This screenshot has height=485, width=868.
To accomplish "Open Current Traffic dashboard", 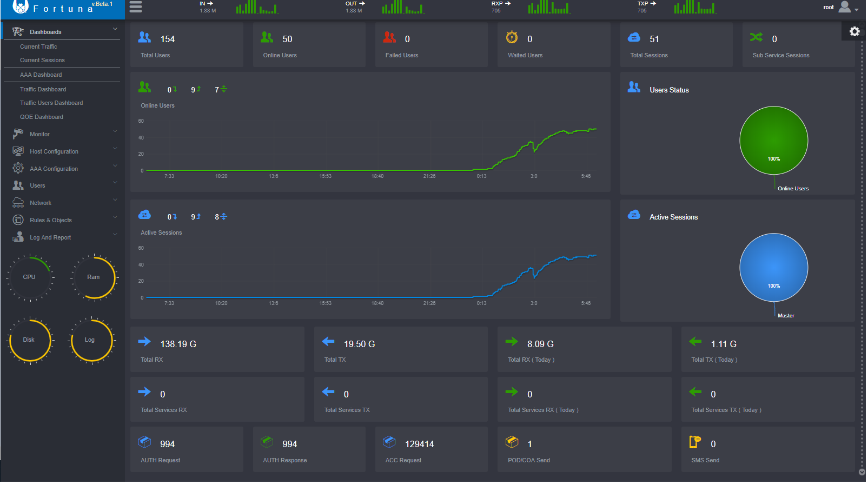I will 38,46.
